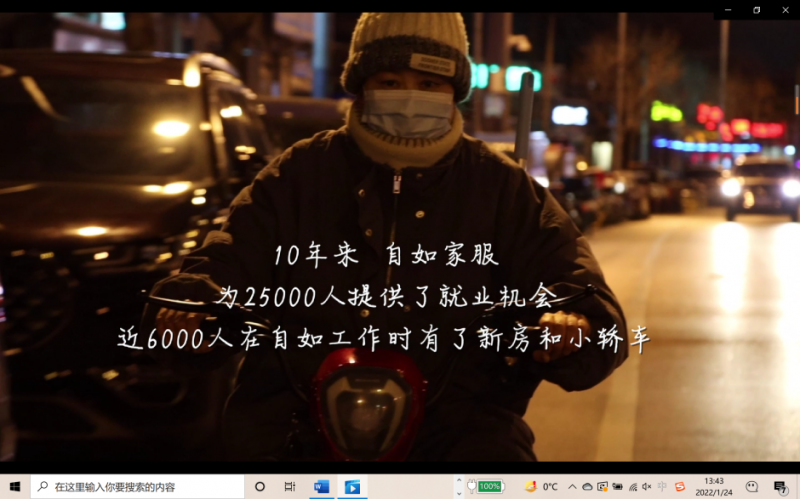This screenshot has height=499, width=800.
Task: Expand hidden system tray icons chevron
Action: tap(572, 487)
